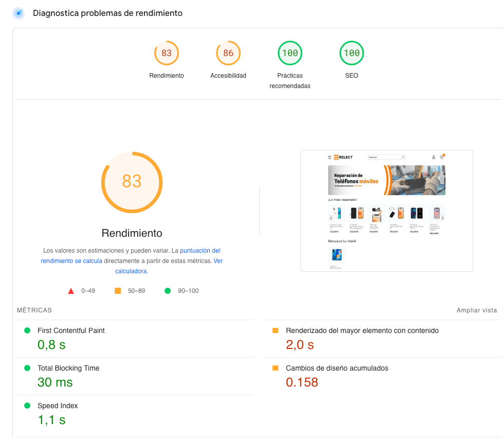The height and width of the screenshot is (438, 504).
Task: Click the Total Blocking Time metric title
Action: click(68, 368)
